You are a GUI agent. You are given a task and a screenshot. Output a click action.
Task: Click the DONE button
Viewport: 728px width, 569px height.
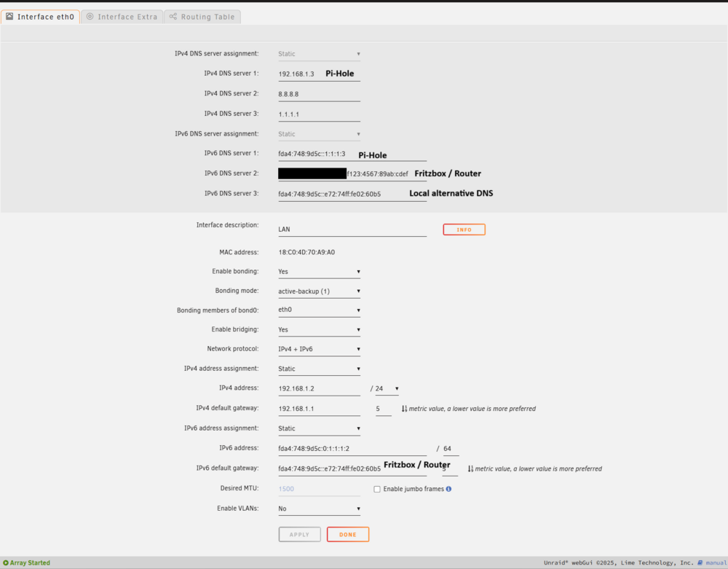coord(348,535)
